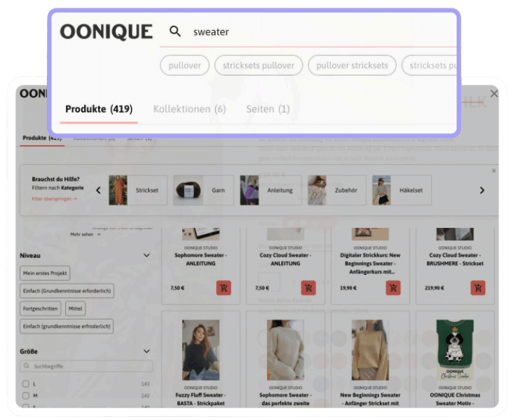Check the size L checkbox
This screenshot has width=513, height=420.
click(26, 384)
